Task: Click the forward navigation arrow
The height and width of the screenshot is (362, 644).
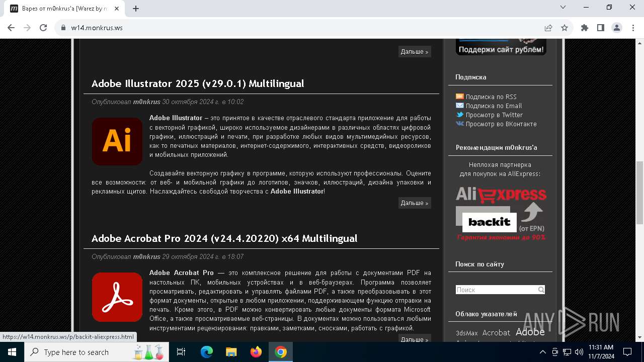Action: [27, 28]
